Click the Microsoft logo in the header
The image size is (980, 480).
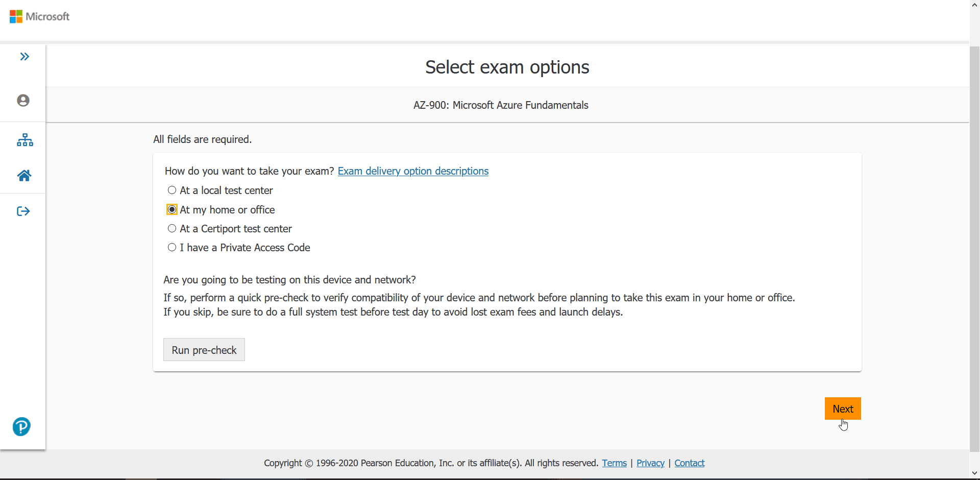[39, 16]
